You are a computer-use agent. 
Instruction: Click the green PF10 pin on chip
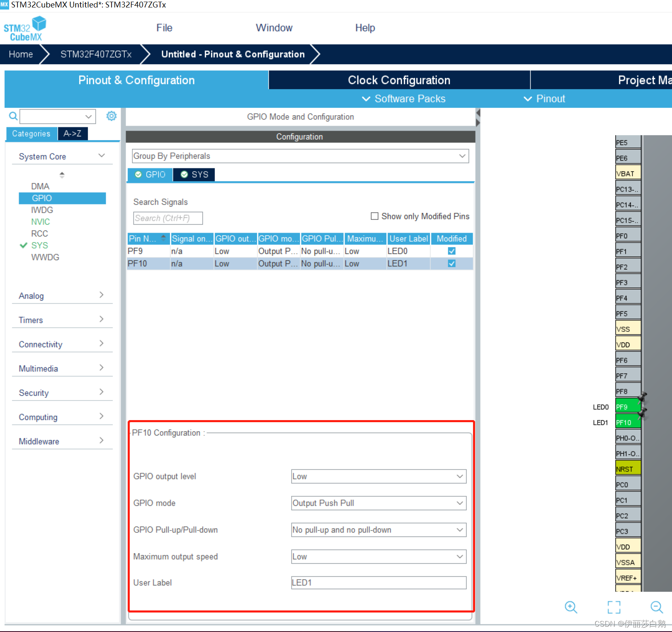pos(628,422)
